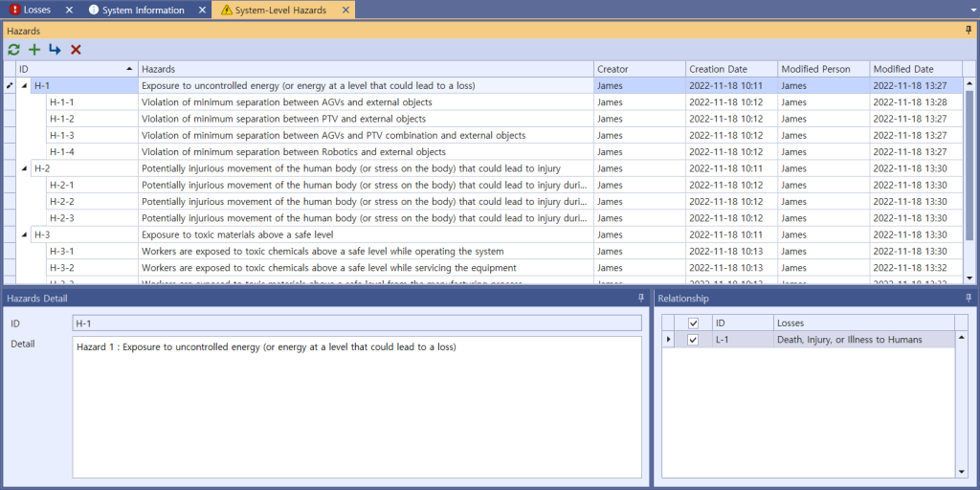This screenshot has width=980, height=490.
Task: Click the red X delete hazard icon
Action: (x=76, y=50)
